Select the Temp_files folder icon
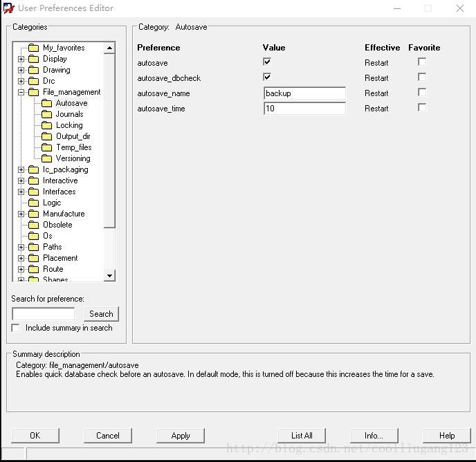Viewport: 476px width, 462px height. coord(46,147)
